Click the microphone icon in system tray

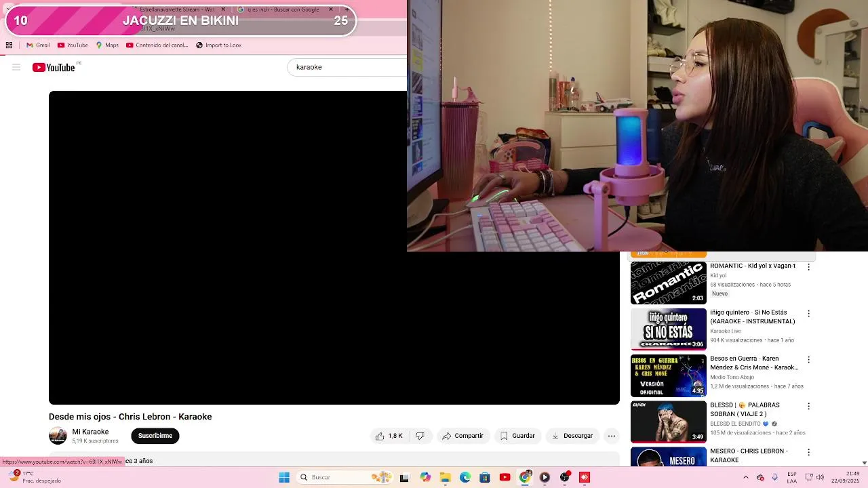775,477
